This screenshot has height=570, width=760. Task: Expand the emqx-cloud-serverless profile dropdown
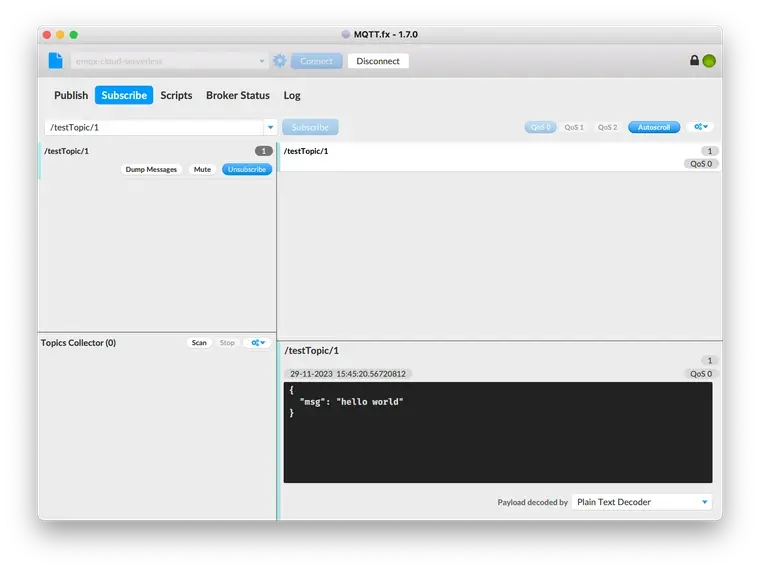click(x=262, y=61)
